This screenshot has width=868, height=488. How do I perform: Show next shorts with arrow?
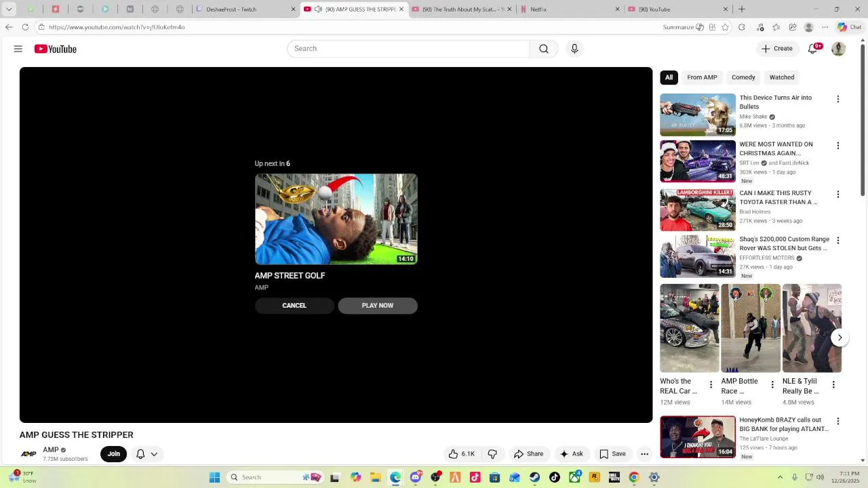click(x=840, y=338)
